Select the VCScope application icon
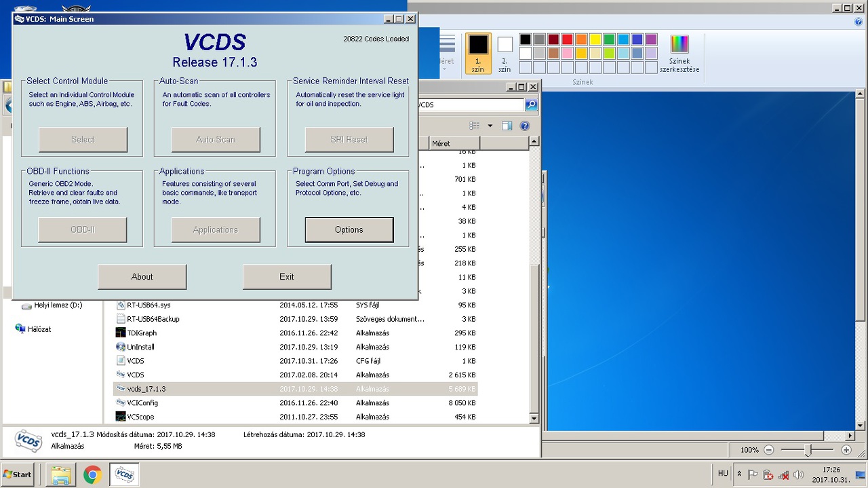The width and height of the screenshot is (868, 488). 121,417
